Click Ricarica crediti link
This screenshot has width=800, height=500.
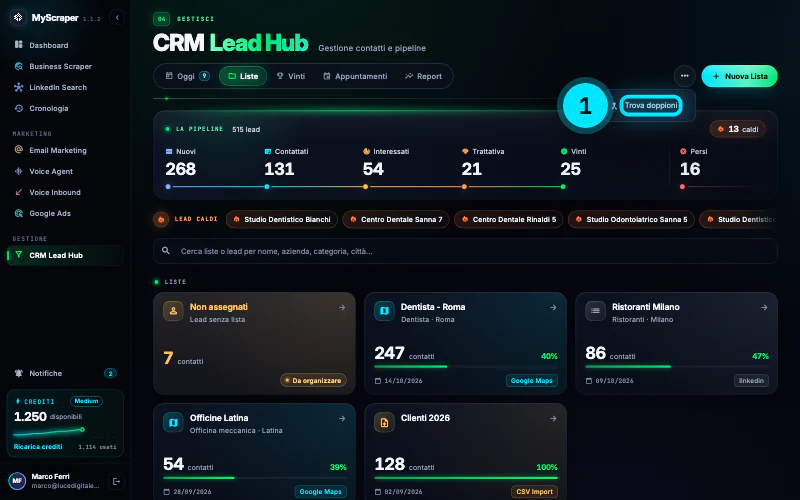(x=38, y=446)
